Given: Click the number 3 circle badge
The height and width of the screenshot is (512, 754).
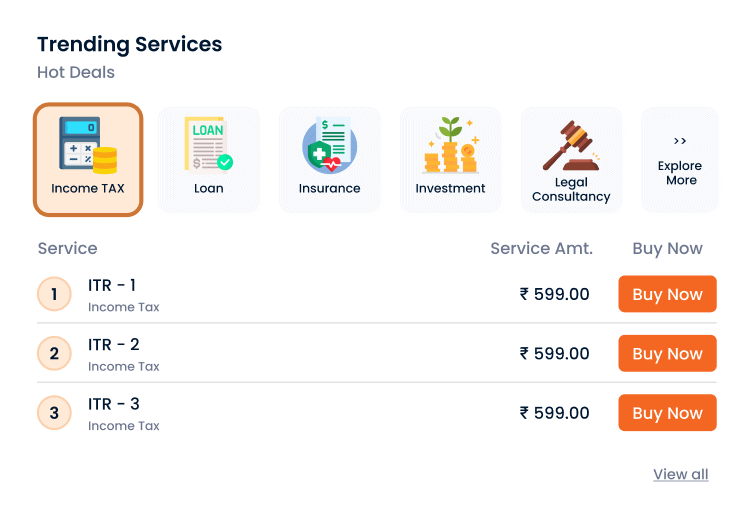Looking at the screenshot, I should coord(54,412).
